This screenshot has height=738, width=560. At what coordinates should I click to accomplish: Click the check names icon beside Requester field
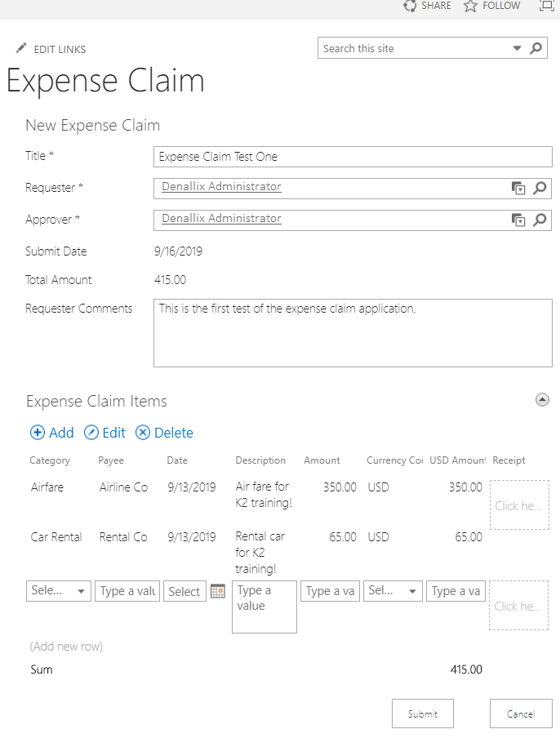click(519, 188)
